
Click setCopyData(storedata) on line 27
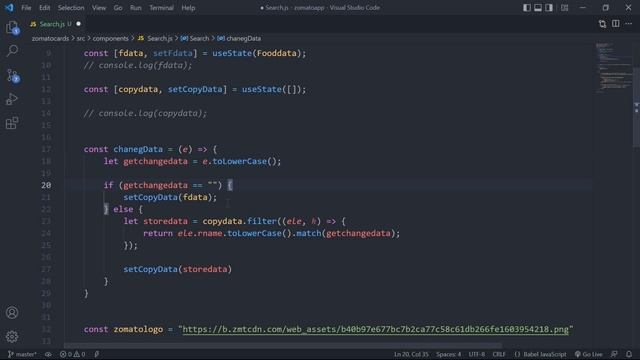tap(178, 269)
